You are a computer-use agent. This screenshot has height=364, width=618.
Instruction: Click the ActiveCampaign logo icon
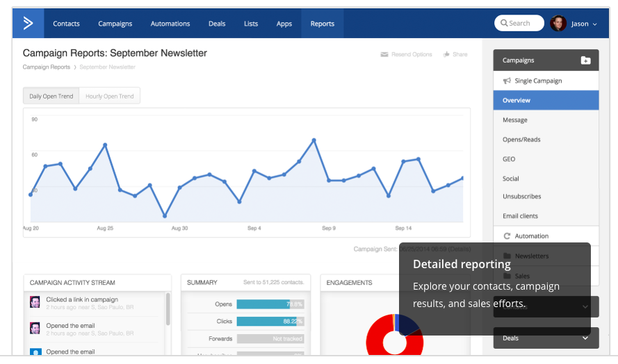coord(28,23)
